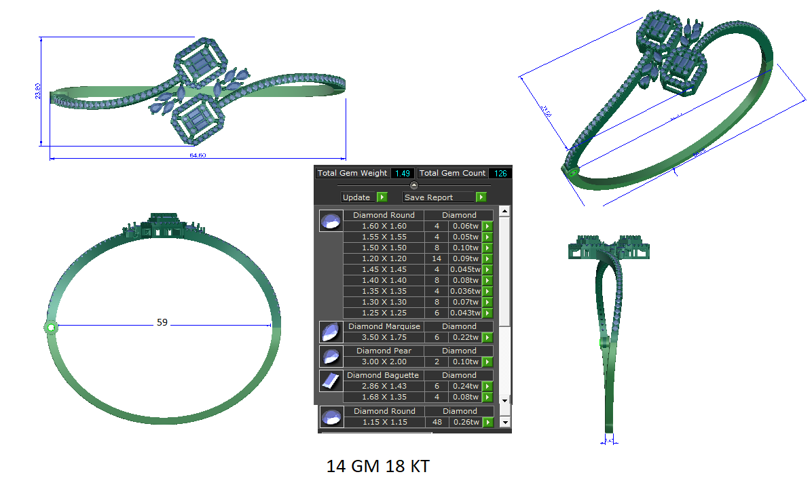Select the Diamond Marquise gem icon

[331, 332]
